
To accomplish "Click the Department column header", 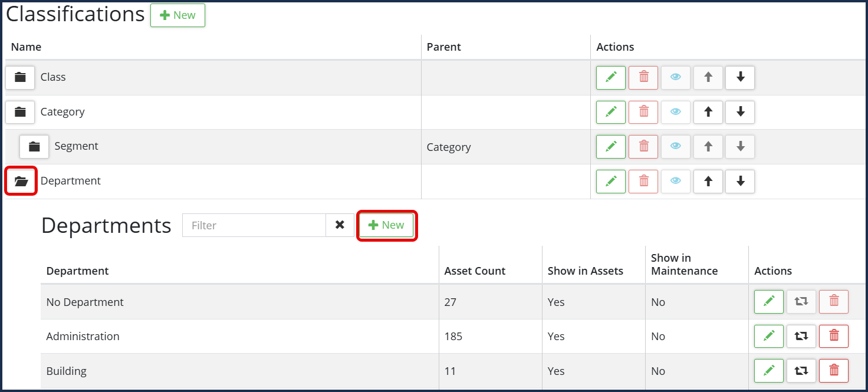I will [77, 271].
